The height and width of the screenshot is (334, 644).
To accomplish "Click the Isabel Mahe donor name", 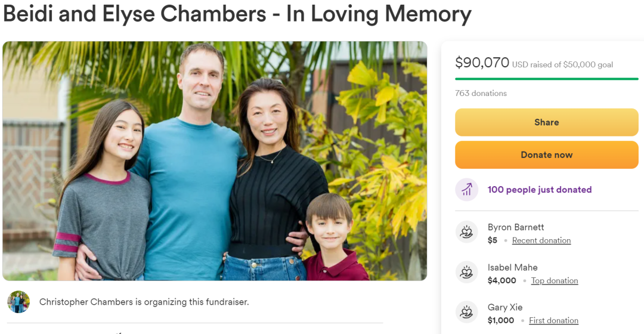I will click(x=512, y=267).
